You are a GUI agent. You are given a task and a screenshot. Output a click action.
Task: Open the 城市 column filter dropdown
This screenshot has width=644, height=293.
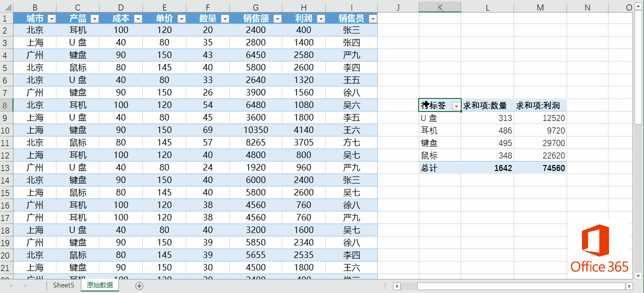pos(51,18)
